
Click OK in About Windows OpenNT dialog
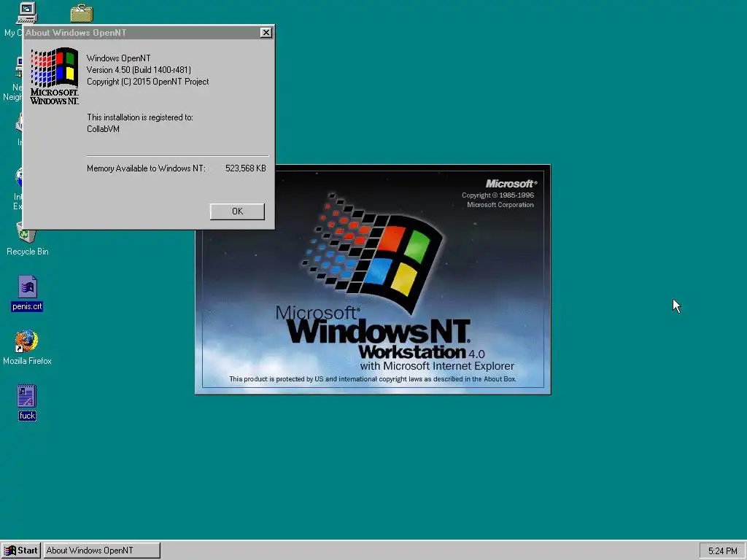tap(237, 211)
